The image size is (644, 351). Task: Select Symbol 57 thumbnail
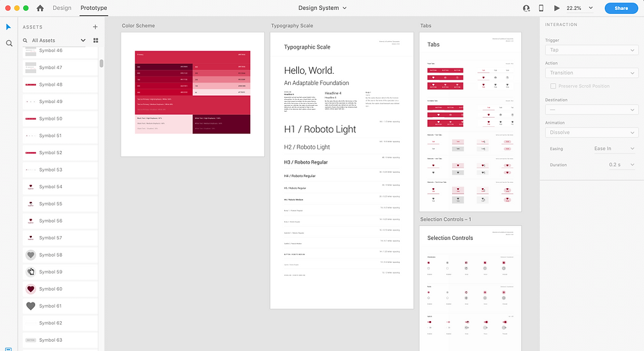tap(31, 238)
